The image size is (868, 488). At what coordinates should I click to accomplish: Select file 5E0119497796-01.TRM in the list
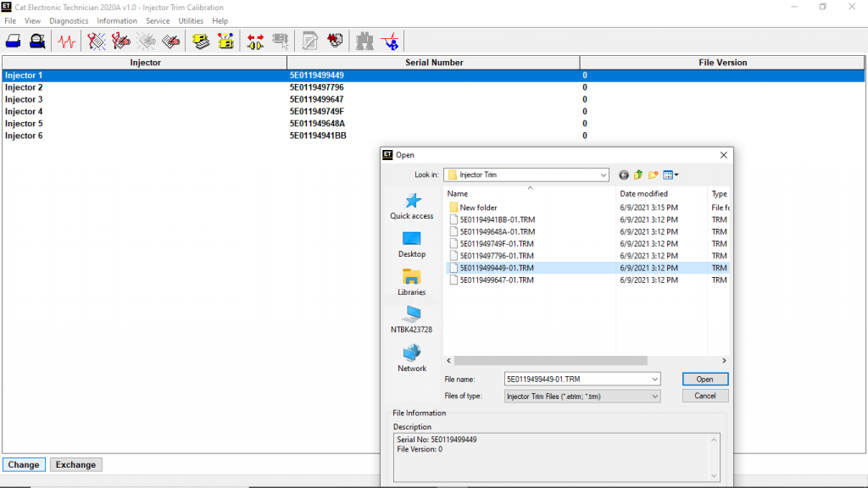click(496, 256)
